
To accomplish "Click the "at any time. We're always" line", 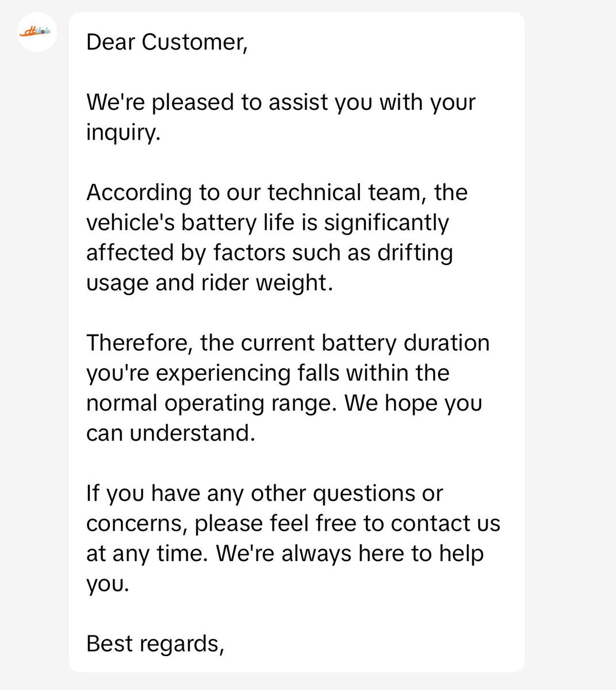I will 285,553.
